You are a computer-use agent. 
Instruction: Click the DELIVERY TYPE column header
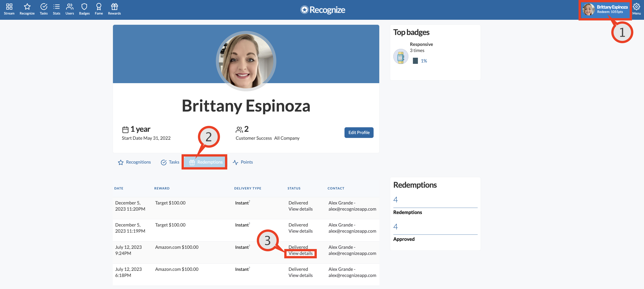(x=247, y=188)
